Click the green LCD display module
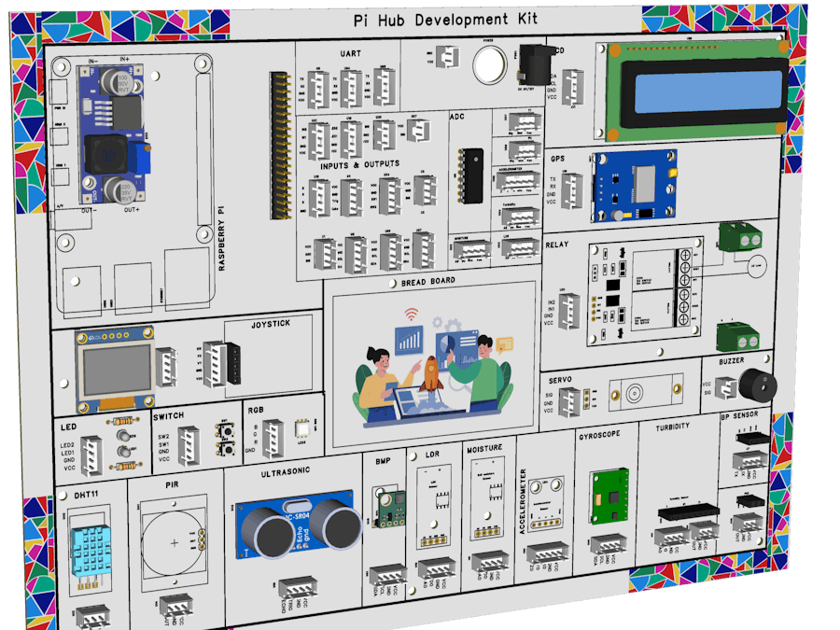The width and height of the screenshot is (840, 630). coord(697,90)
